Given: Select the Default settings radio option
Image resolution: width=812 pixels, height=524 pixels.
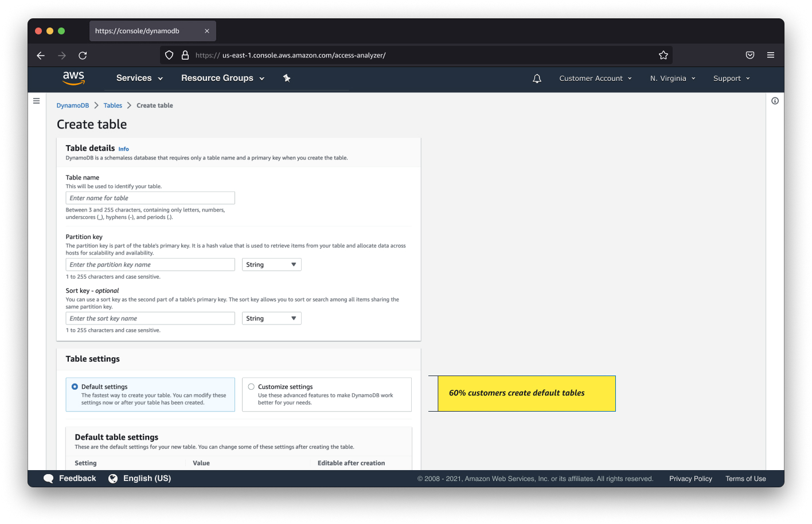Looking at the screenshot, I should (75, 387).
